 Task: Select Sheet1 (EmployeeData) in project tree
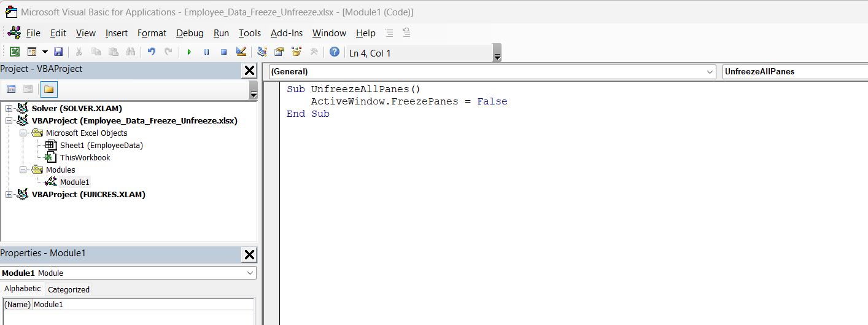101,146
